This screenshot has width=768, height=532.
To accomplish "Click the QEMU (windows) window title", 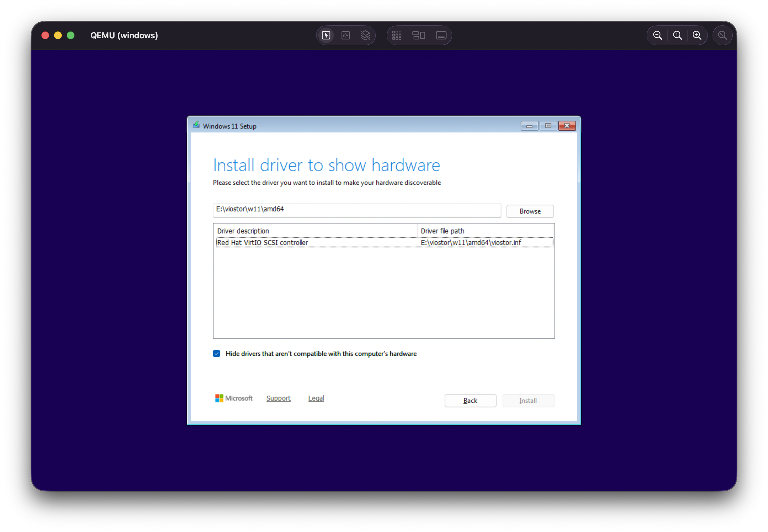I will point(124,35).
